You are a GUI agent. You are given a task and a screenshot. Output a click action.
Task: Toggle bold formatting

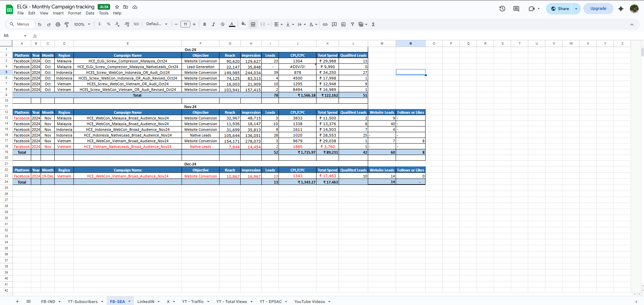click(204, 24)
